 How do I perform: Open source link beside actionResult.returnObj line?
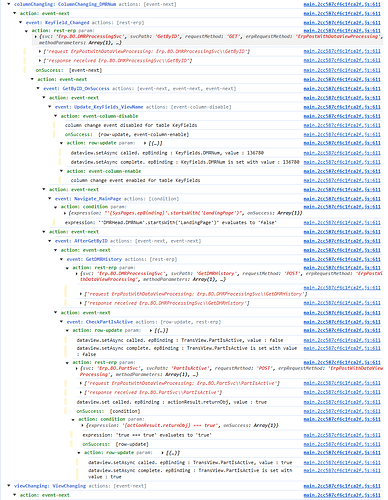(342, 402)
